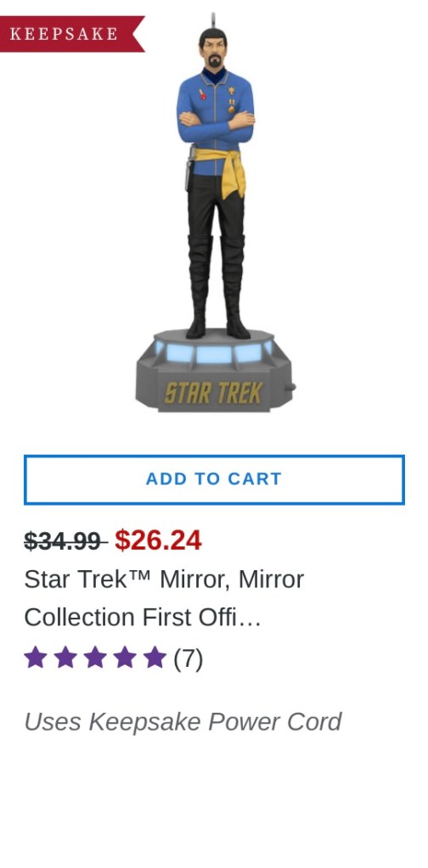The width and height of the screenshot is (428, 868).
Task: Open the Star Trek Mirror, Mirror product title
Action: coord(164,598)
